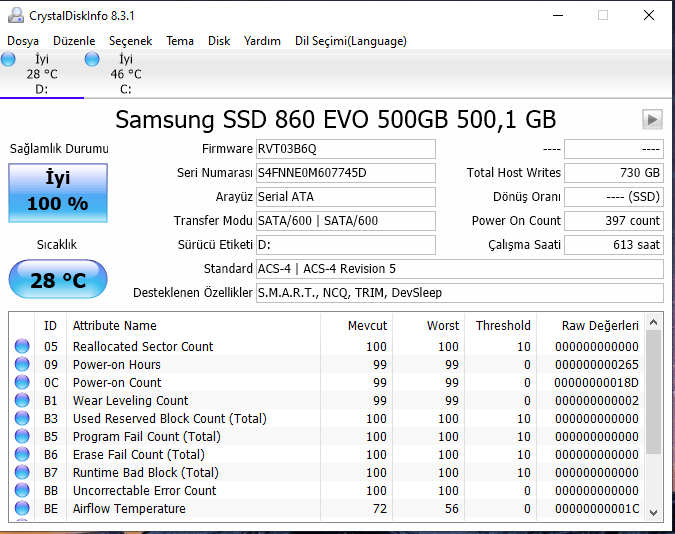The width and height of the screenshot is (675, 534).
Task: Click the attribute list scrollbar thumb
Action: click(653, 392)
